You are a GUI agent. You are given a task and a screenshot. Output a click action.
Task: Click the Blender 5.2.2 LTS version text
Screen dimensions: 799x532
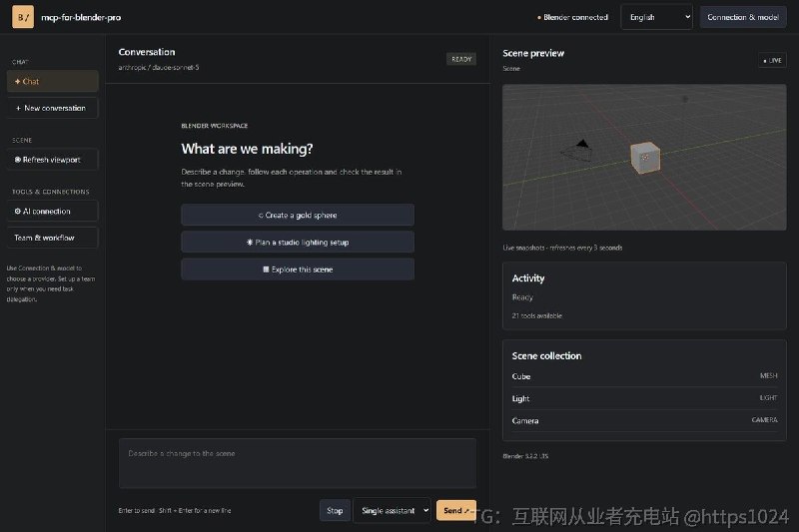525,456
